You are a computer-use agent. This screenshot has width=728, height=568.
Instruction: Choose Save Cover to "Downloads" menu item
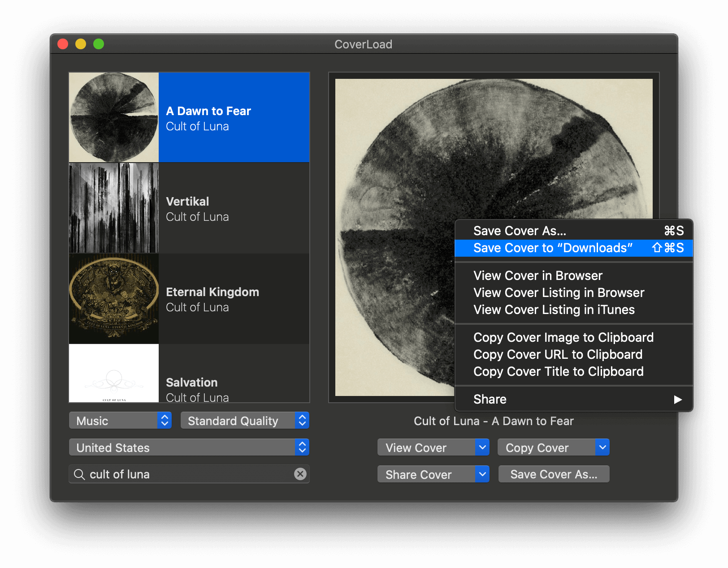(574, 248)
